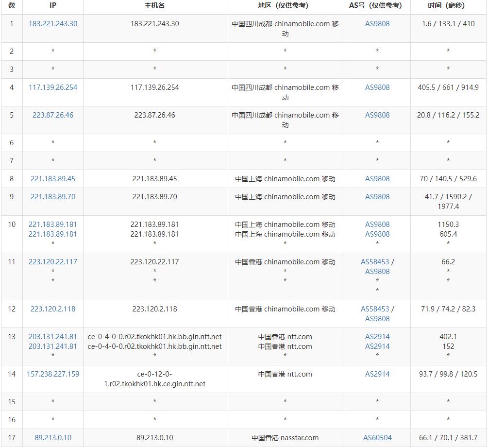This screenshot has width=488, height=448.
Task: Open AS58453 link in hop 12 row
Action: tap(375, 309)
